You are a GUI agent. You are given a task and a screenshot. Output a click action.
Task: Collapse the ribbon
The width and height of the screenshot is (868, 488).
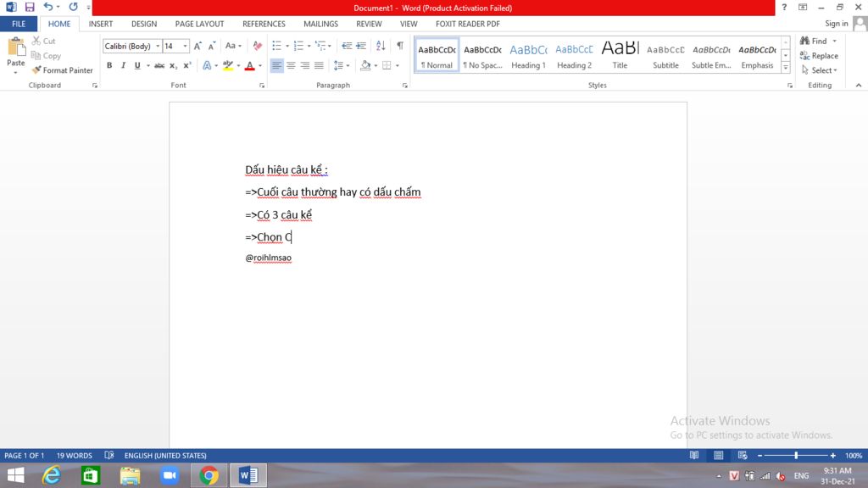click(859, 86)
